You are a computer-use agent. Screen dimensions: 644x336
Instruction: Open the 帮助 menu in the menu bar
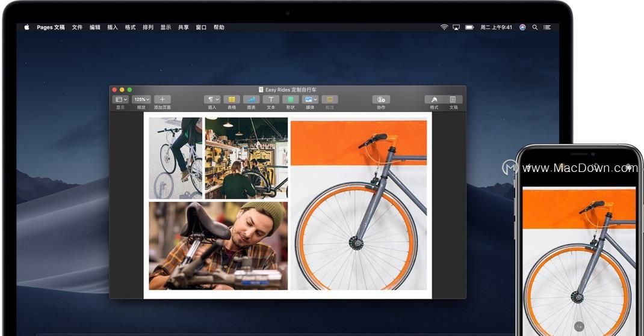click(219, 27)
